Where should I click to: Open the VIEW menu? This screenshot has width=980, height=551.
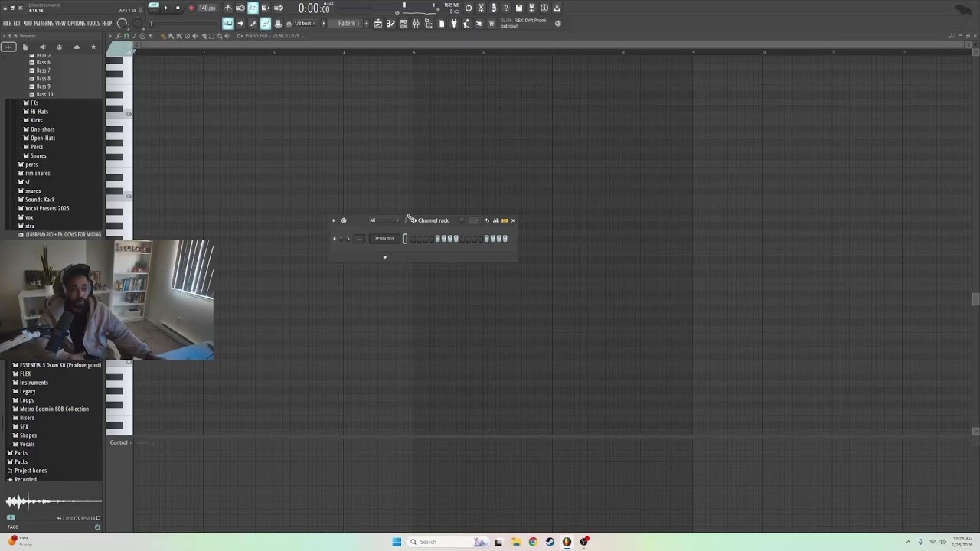(x=60, y=24)
